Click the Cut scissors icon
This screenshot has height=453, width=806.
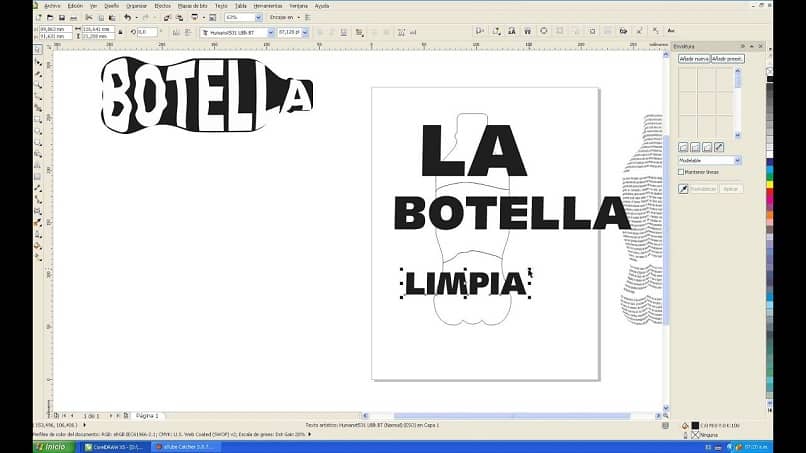(x=89, y=17)
